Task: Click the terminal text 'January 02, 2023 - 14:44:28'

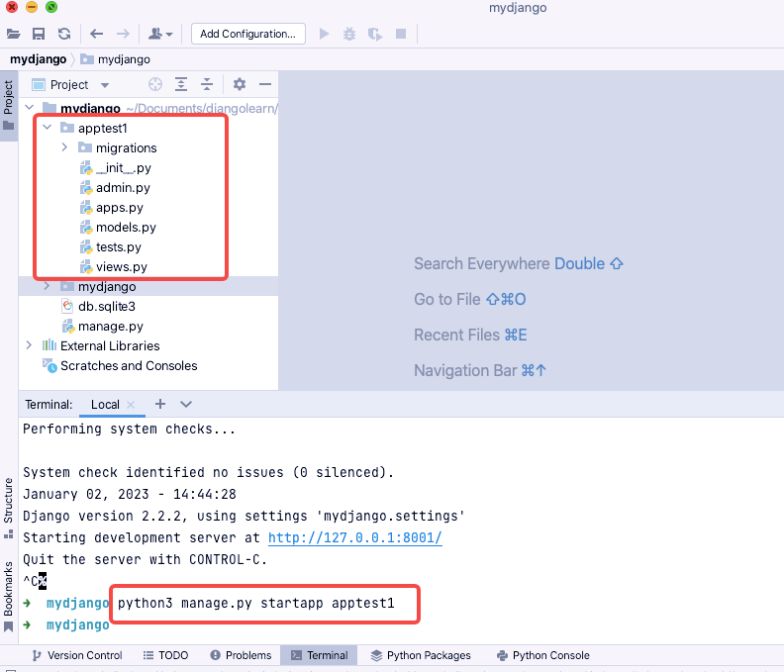Action: pos(130,495)
